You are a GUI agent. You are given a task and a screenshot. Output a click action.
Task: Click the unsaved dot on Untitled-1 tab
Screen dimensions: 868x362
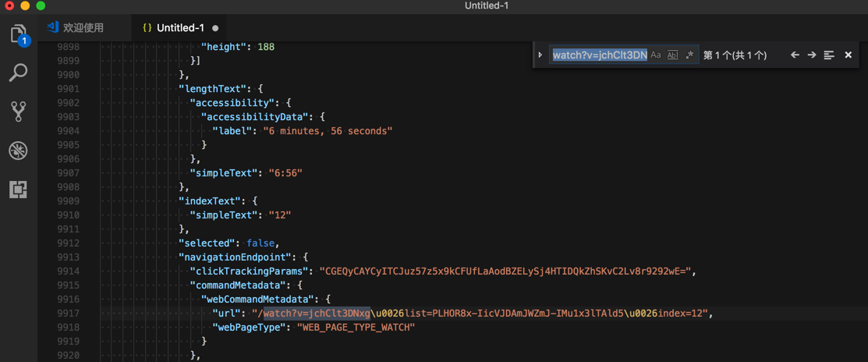(215, 27)
